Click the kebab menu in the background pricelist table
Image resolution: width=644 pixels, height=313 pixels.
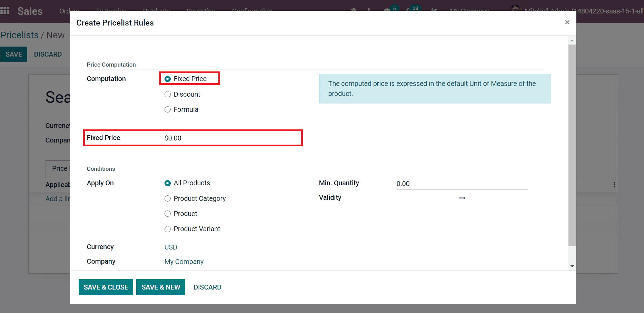(x=614, y=185)
